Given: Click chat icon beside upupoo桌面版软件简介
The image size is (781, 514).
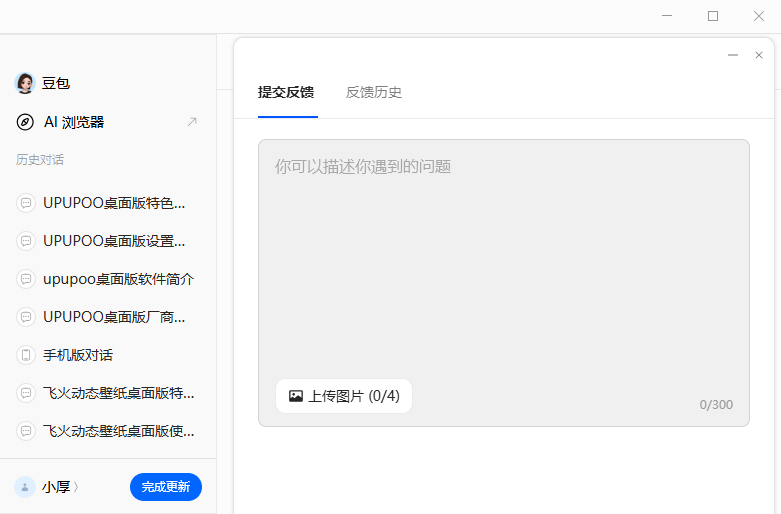Looking at the screenshot, I should pyautogui.click(x=26, y=279).
